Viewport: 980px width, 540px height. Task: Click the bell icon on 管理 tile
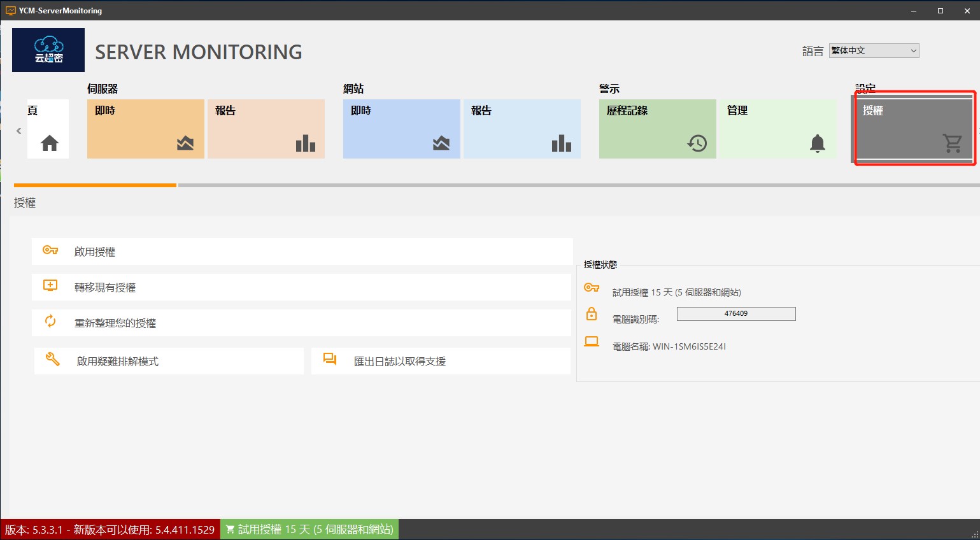tap(818, 143)
